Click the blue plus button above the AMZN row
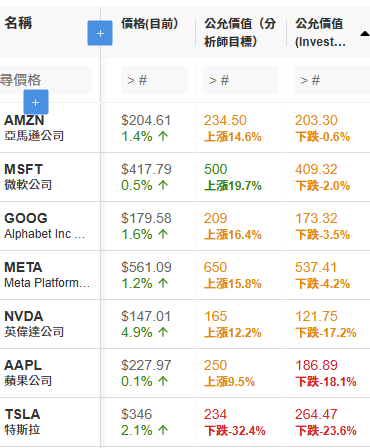Image resolution: width=370 pixels, height=448 pixels. (x=36, y=102)
